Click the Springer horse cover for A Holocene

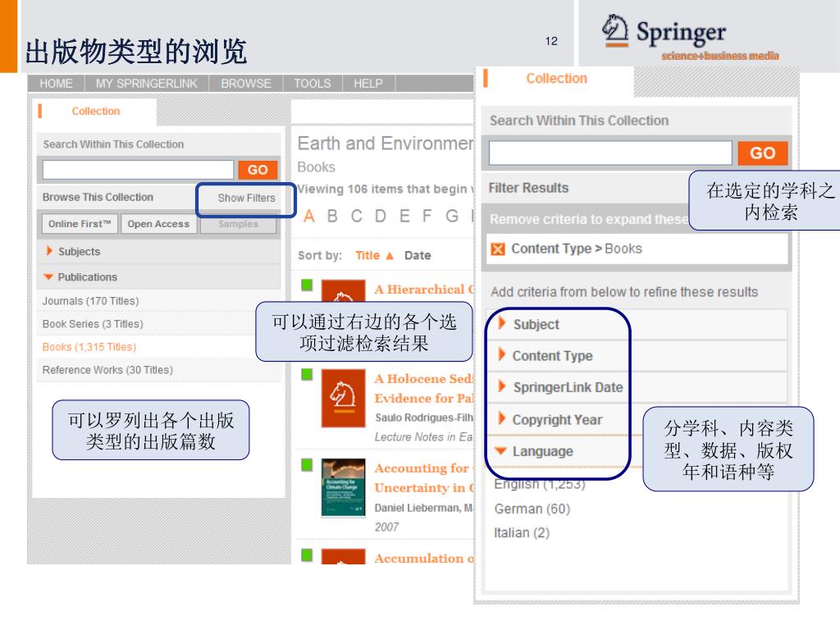(x=344, y=398)
